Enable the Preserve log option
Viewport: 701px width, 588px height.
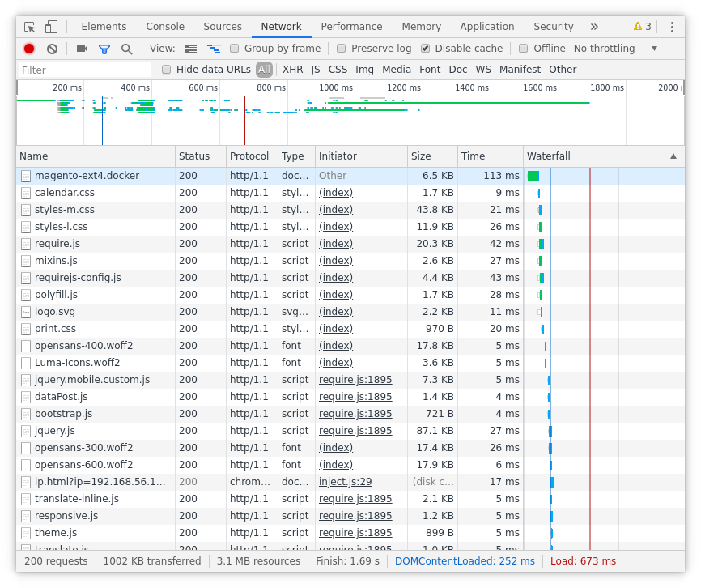point(341,48)
